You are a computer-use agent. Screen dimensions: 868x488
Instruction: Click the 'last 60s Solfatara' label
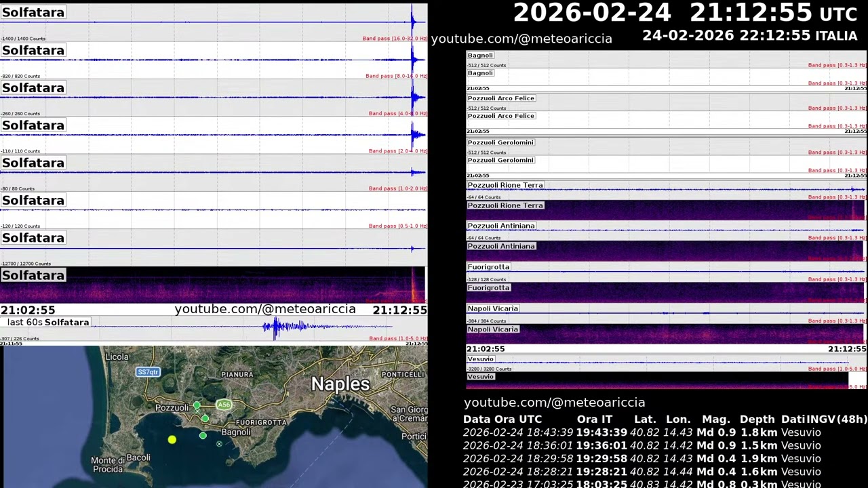48,322
